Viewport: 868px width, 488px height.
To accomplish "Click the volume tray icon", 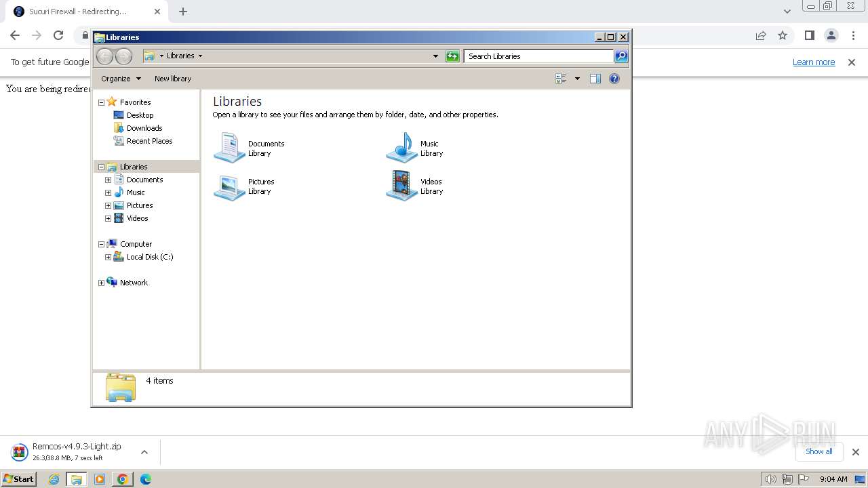I will pos(770,479).
